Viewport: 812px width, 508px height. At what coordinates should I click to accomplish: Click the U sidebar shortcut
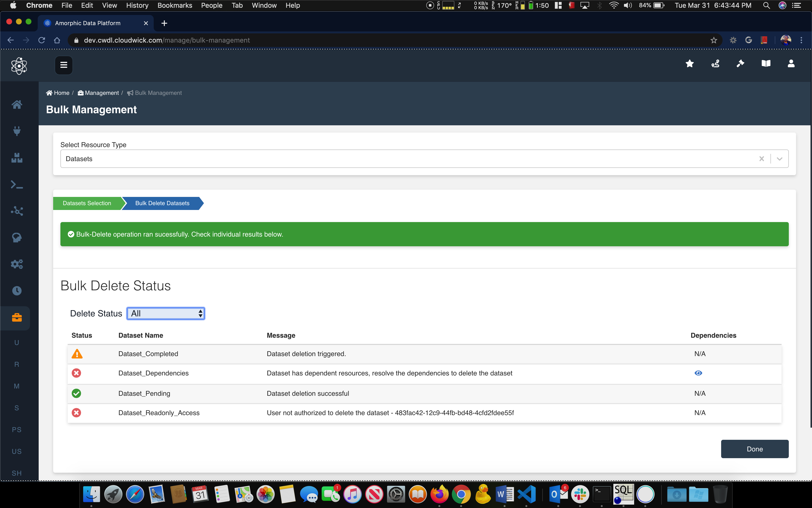(x=17, y=343)
